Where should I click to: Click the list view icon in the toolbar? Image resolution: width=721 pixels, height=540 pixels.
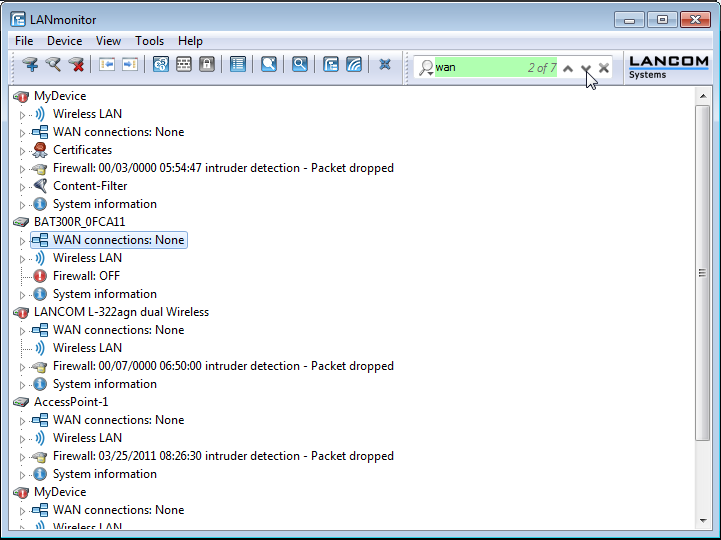click(x=238, y=65)
